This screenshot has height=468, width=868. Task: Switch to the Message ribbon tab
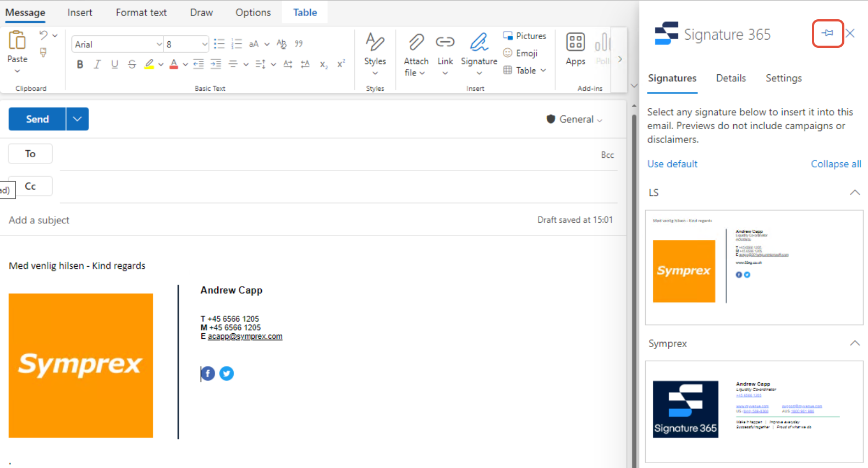click(x=25, y=12)
